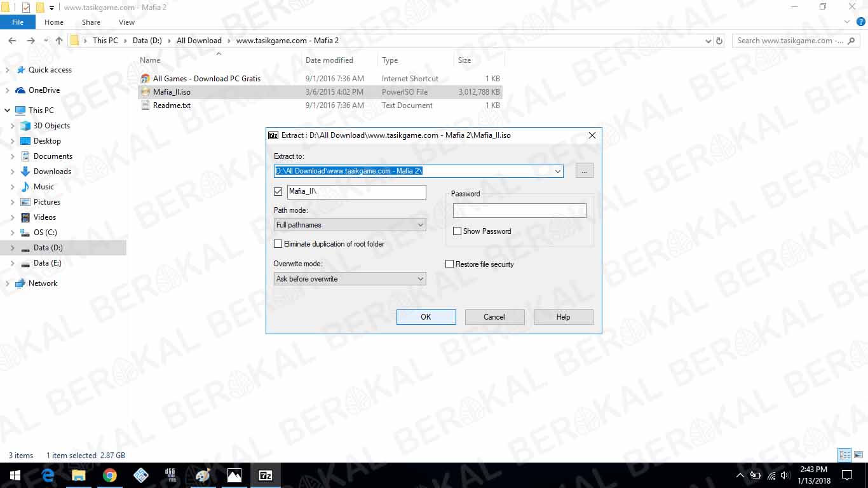Open Microsoft Edge from the taskbar
This screenshot has height=488, width=868.
pos(48,475)
